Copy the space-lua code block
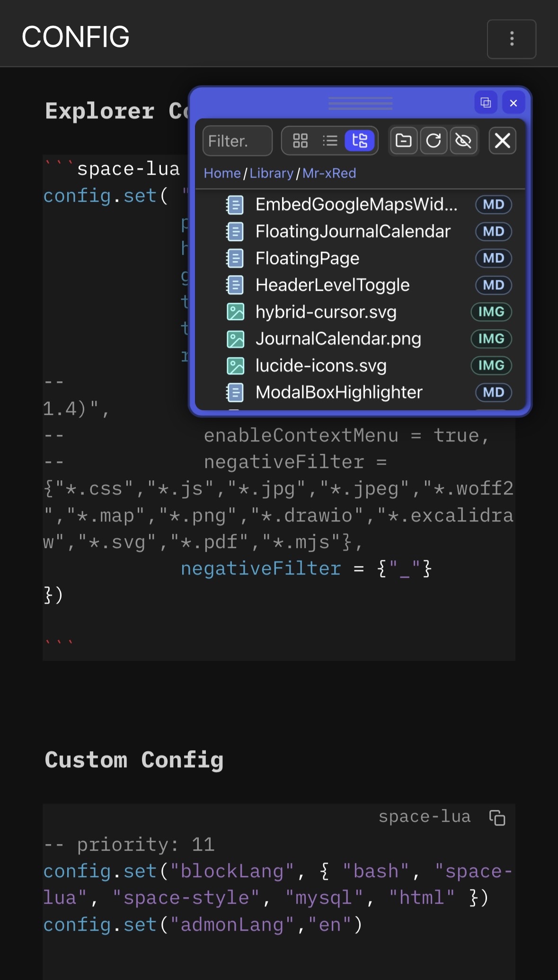Viewport: 558px width, 980px height. point(497,818)
